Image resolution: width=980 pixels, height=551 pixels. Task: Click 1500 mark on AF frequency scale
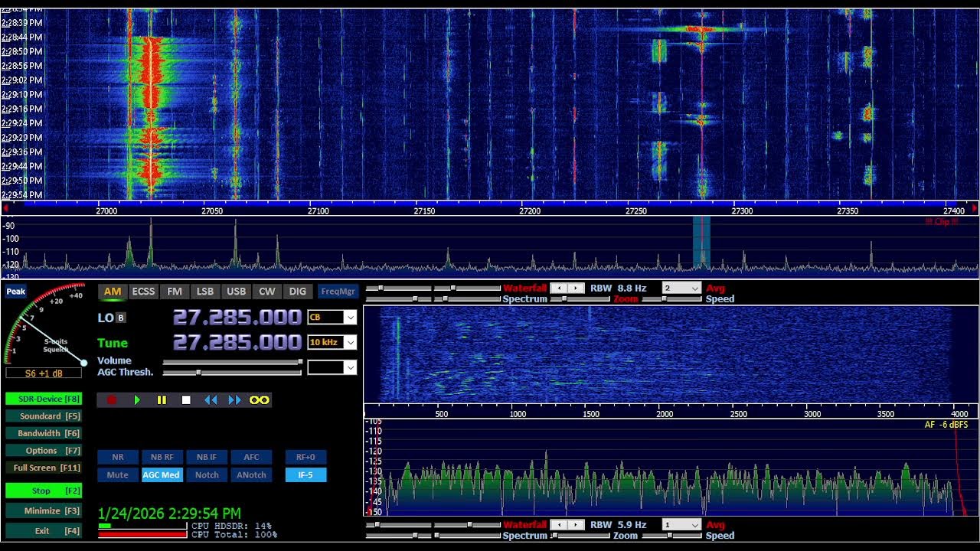591,414
